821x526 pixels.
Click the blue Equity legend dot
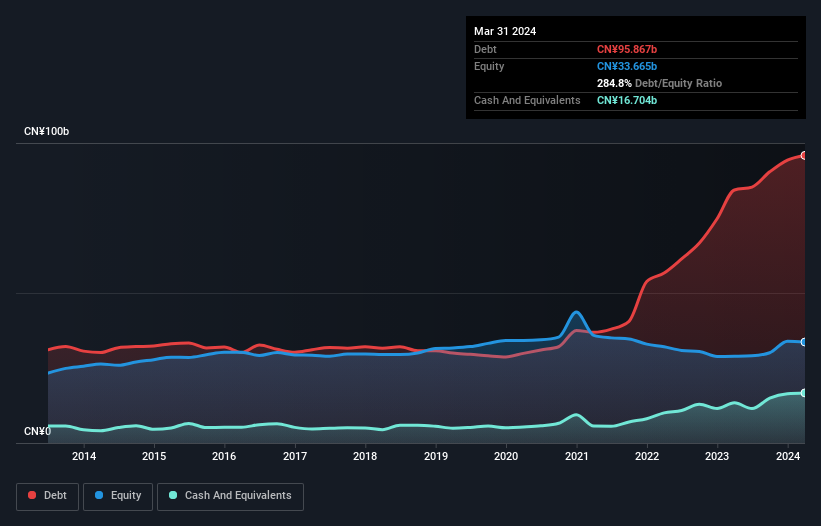99,495
